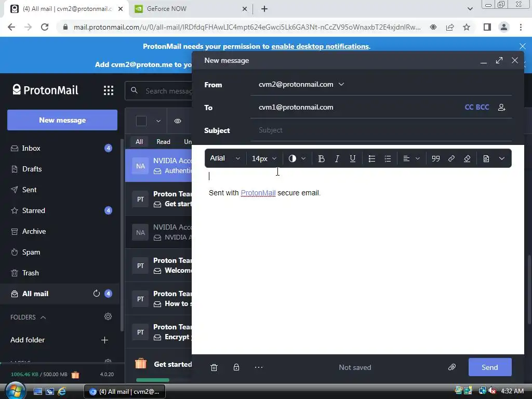Open folder settings gear icon

(x=108, y=316)
